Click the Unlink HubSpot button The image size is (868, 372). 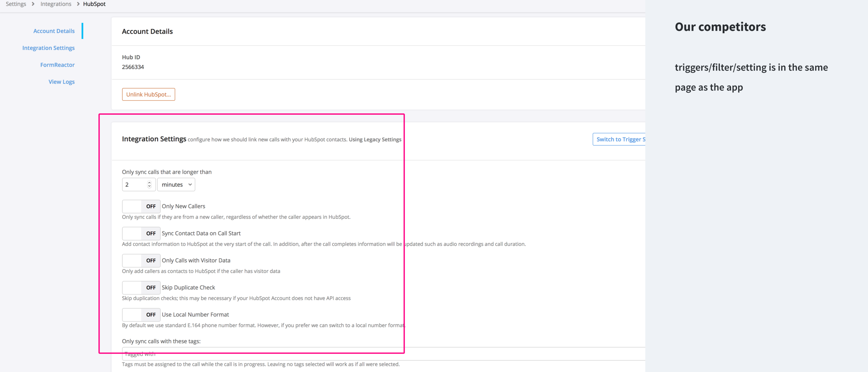coord(149,95)
